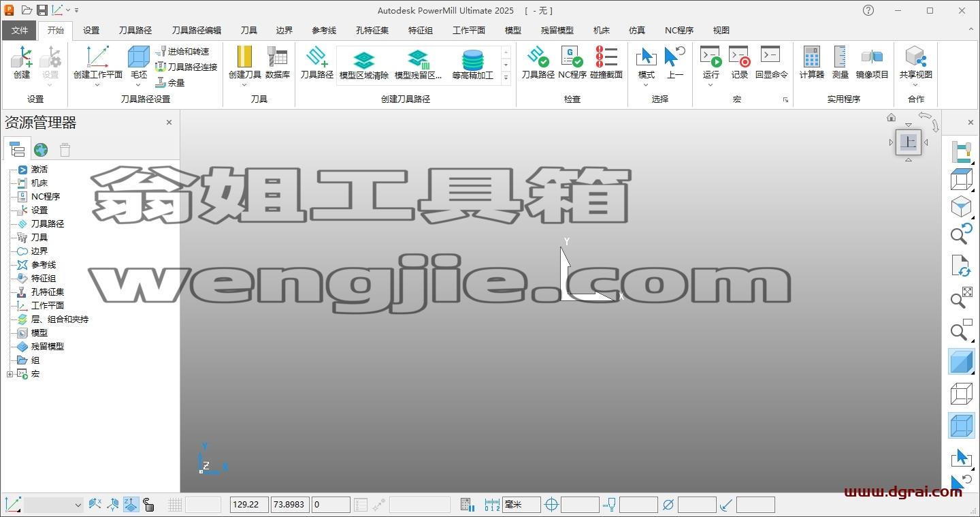The image size is (980, 517).
Task: Select 模型区域清除 strategy
Action: 364,65
